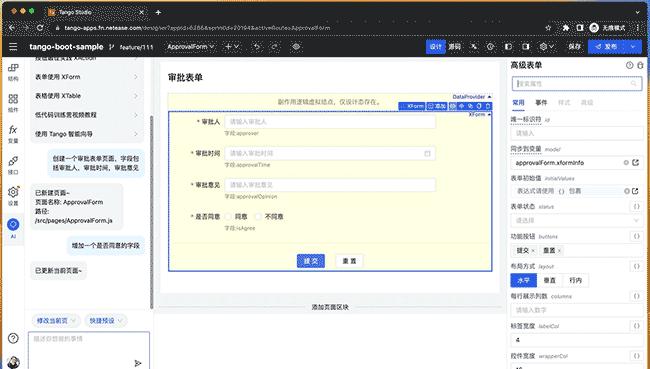
Task: Open the help question-mark icon in sidebar
Action: (x=13, y=338)
